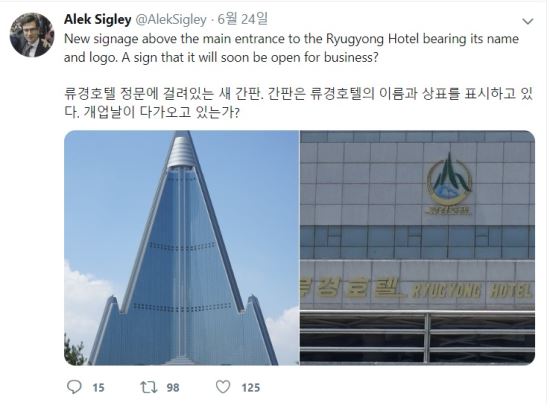Screen dimensions: 550x408
Task: Open the @AlekSigley handle link
Action: coord(171,20)
